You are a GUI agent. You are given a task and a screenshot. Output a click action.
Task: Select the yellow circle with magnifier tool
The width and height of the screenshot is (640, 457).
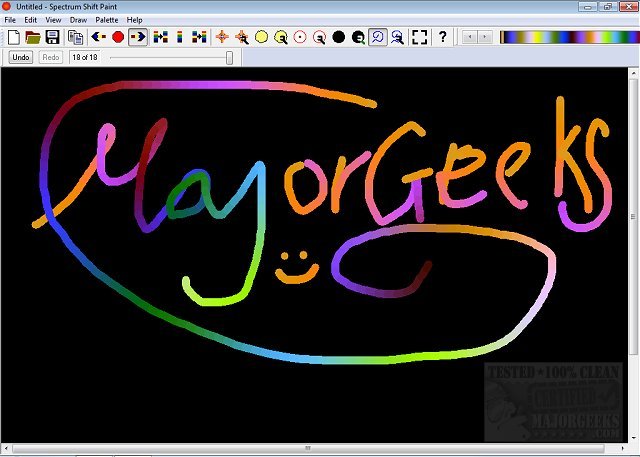(x=281, y=37)
